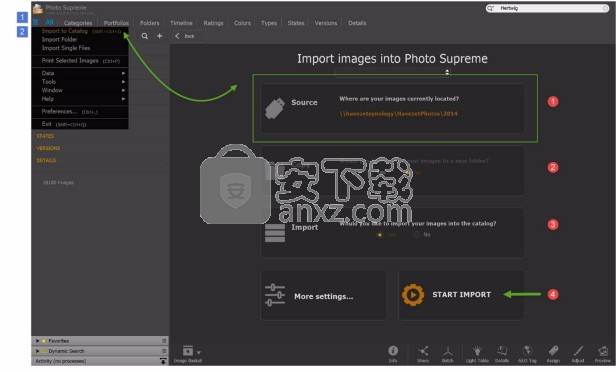
Task: Open the Dynamic Search panel options menu
Action: pos(164,351)
